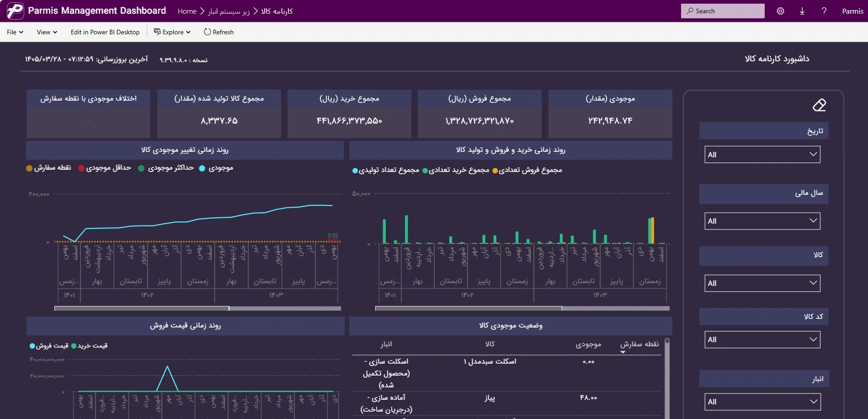The width and height of the screenshot is (868, 419).
Task: Sort by the نقطه سفارش column arrow
Action: point(623,352)
